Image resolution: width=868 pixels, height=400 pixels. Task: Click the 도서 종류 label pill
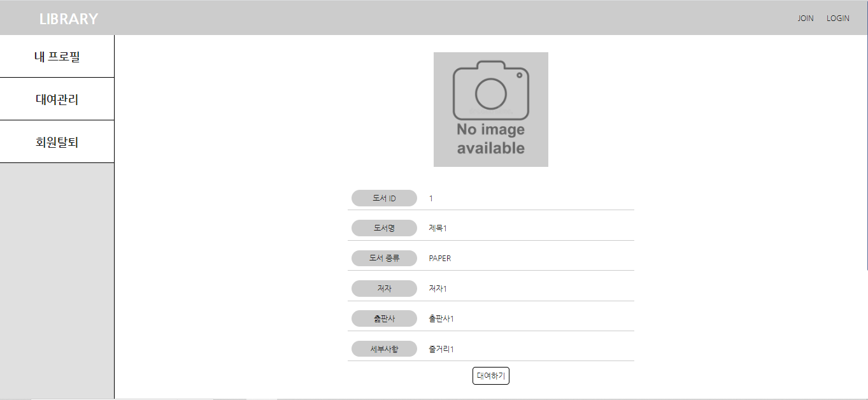pyautogui.click(x=384, y=258)
